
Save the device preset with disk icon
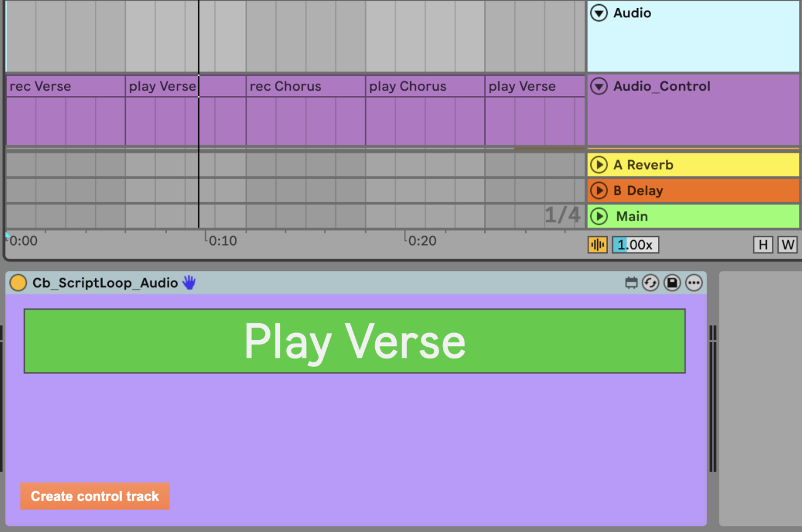pos(673,283)
